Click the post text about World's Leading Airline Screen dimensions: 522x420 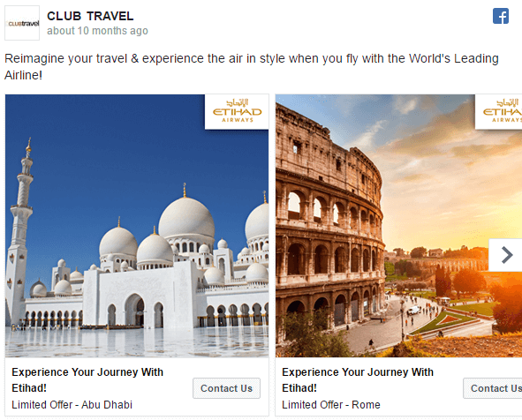click(252, 66)
